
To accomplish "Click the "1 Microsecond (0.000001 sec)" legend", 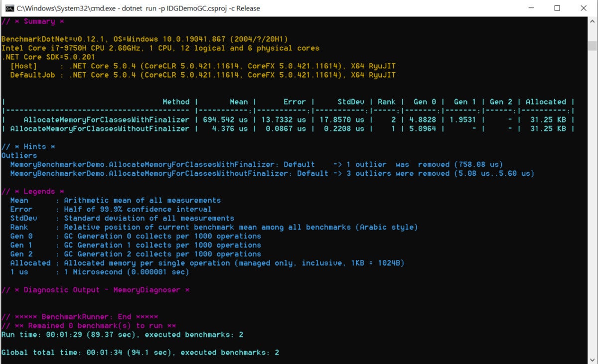I will point(127,272).
